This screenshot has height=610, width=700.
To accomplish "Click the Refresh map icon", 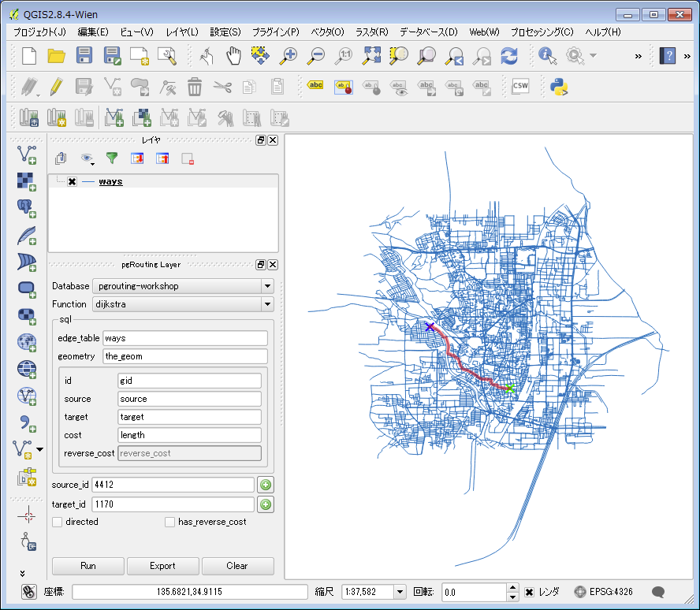I will coord(509,56).
